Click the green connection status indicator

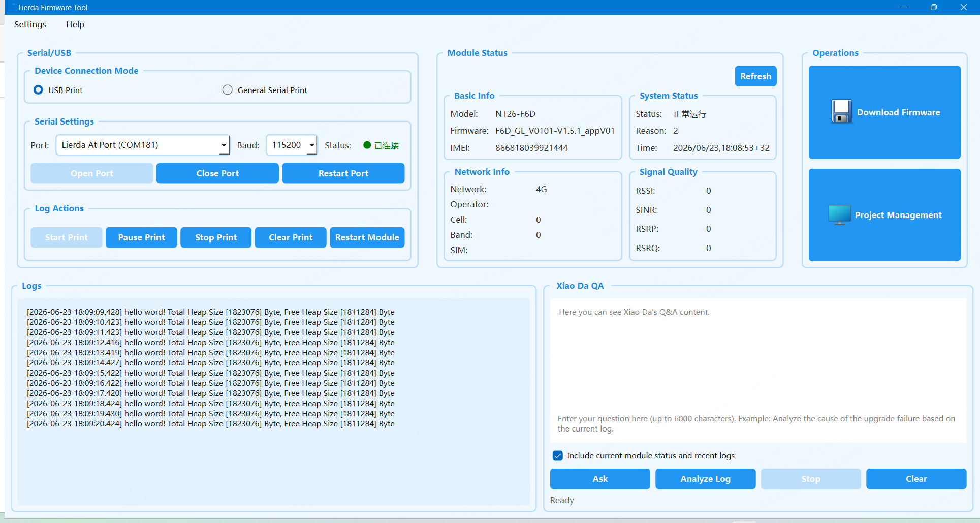click(x=367, y=145)
